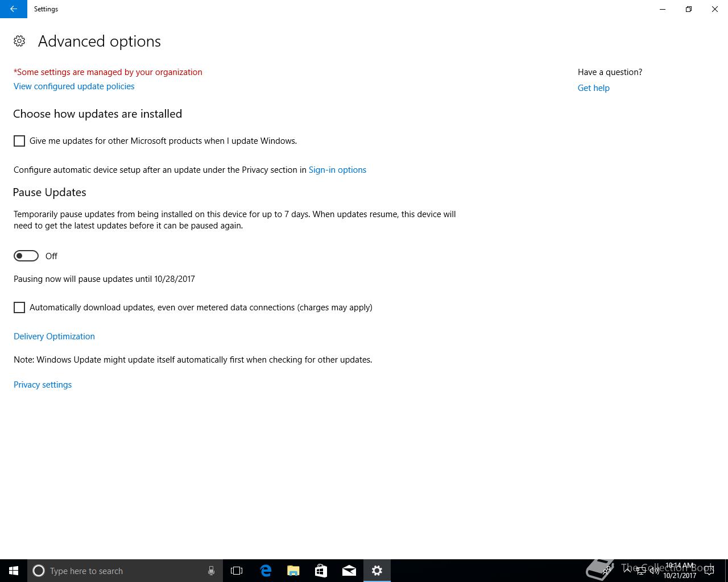Image resolution: width=728 pixels, height=582 pixels.
Task: Open the Sign-in options link
Action: pos(337,170)
